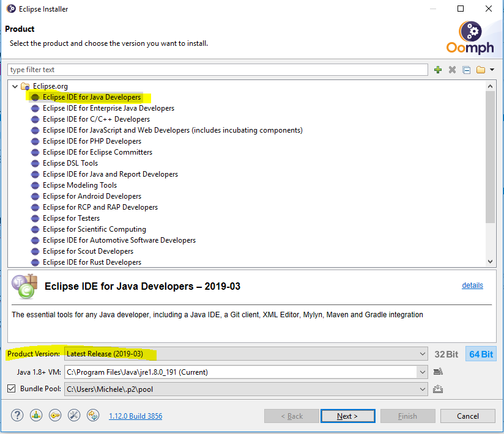Click the Eclipse.org folder icon
504x434 pixels.
click(25, 86)
